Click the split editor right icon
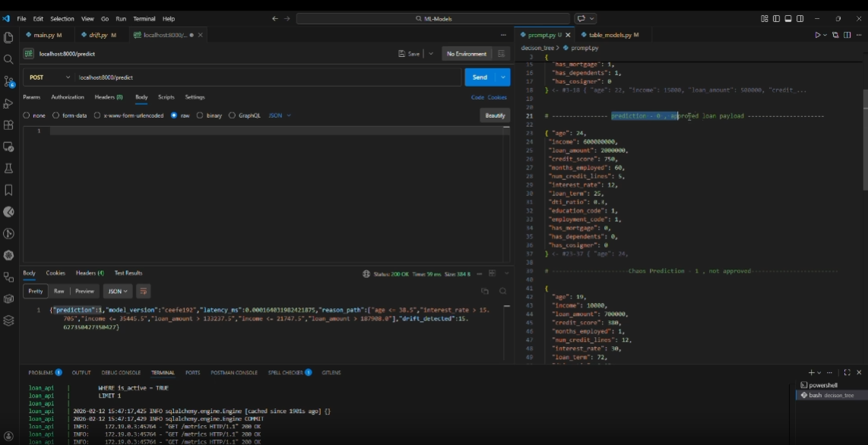This screenshot has width=868, height=445. 846,35
